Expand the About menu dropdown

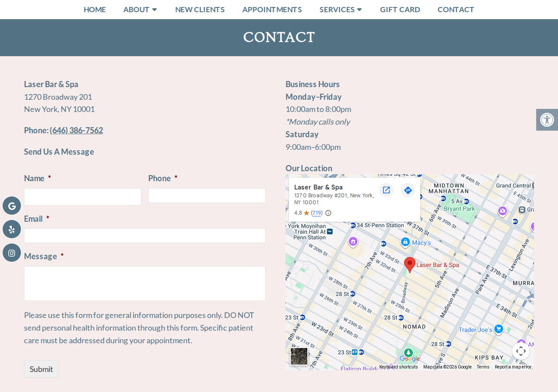pos(140,10)
